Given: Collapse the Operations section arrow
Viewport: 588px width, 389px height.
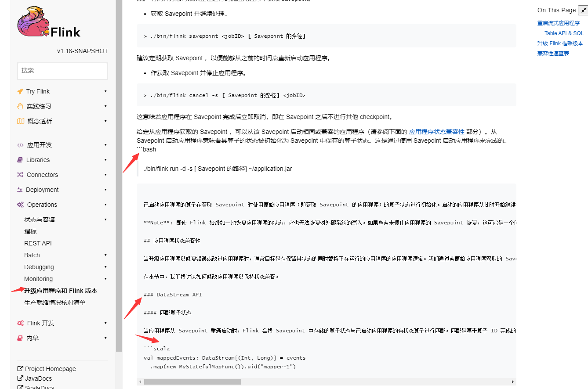Looking at the screenshot, I should pyautogui.click(x=105, y=205).
